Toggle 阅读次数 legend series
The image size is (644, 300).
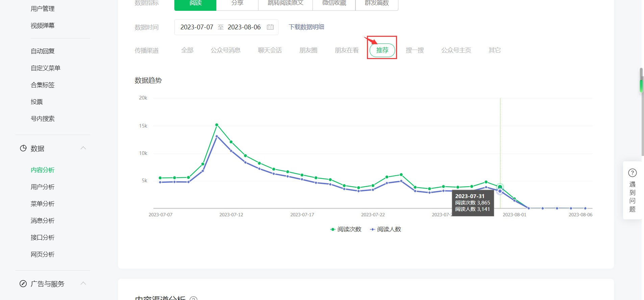pos(346,229)
